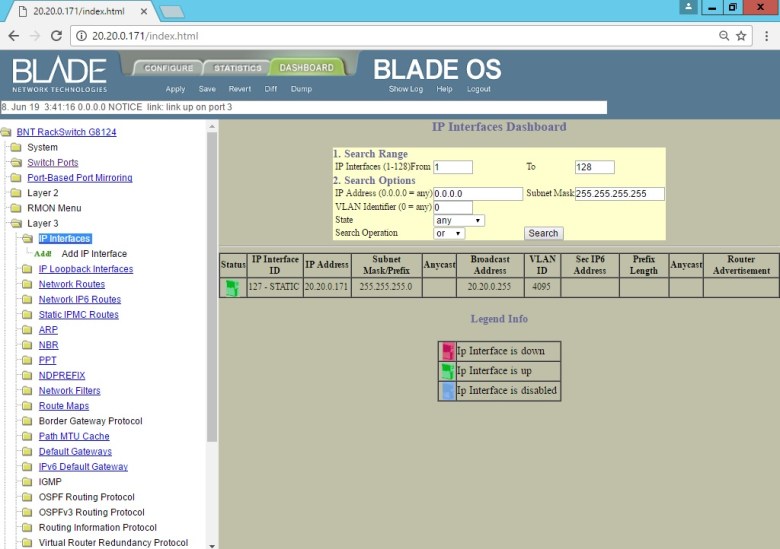Switch to the STATISTICS tab
780x549 pixels.
pos(237,68)
